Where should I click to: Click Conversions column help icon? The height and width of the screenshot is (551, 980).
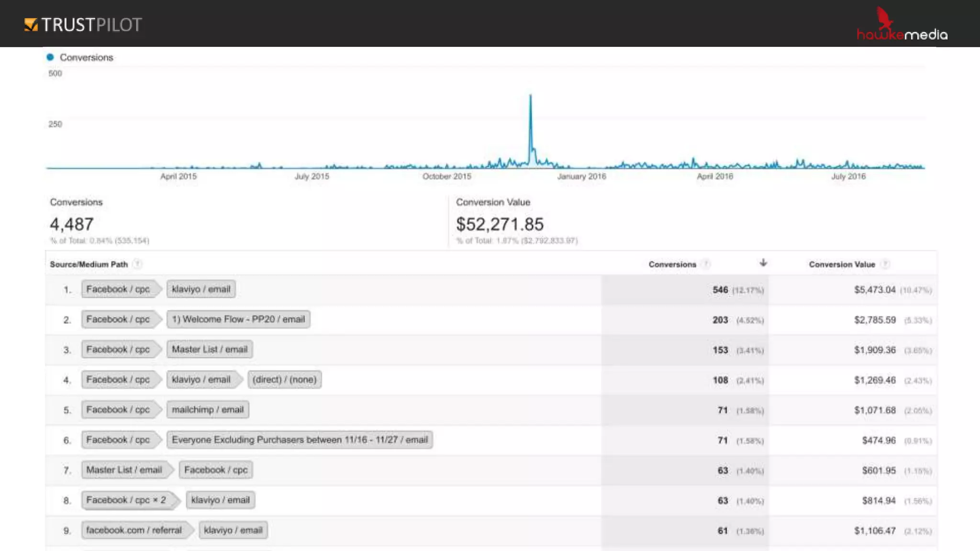pyautogui.click(x=706, y=264)
